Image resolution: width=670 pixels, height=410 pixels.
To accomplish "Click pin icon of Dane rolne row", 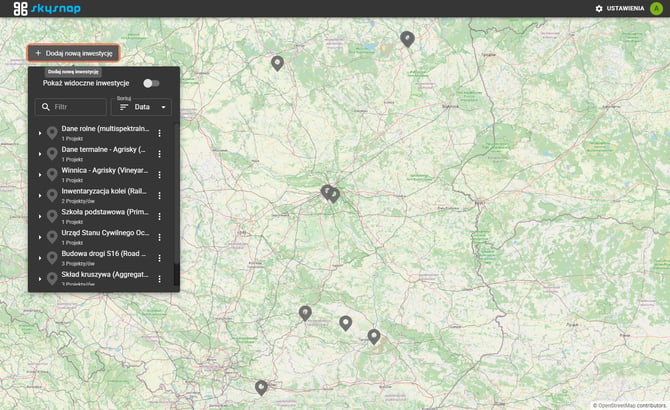I will click(x=52, y=133).
